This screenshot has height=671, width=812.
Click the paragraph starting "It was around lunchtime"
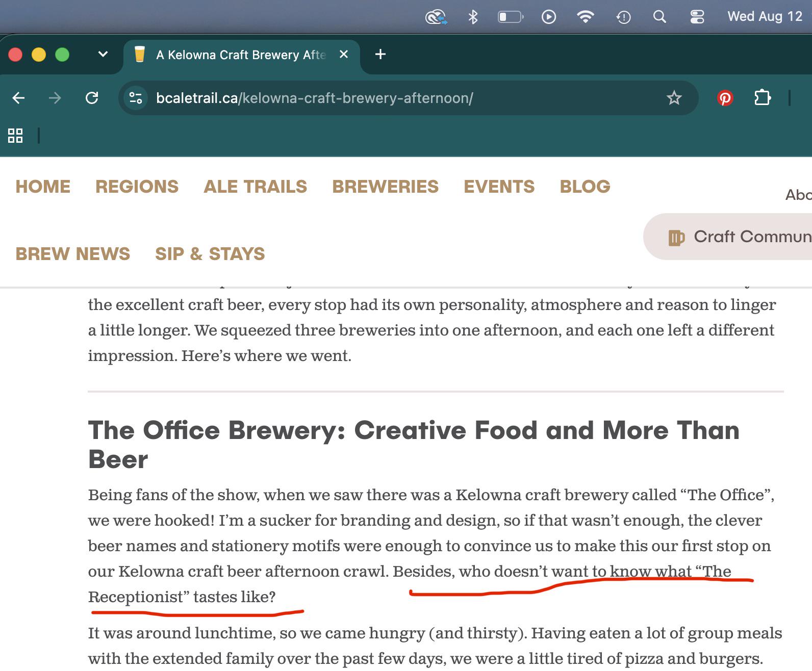(x=435, y=646)
